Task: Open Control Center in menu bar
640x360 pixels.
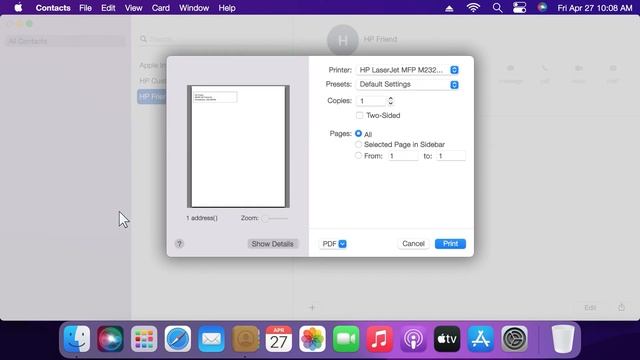Action: click(520, 8)
